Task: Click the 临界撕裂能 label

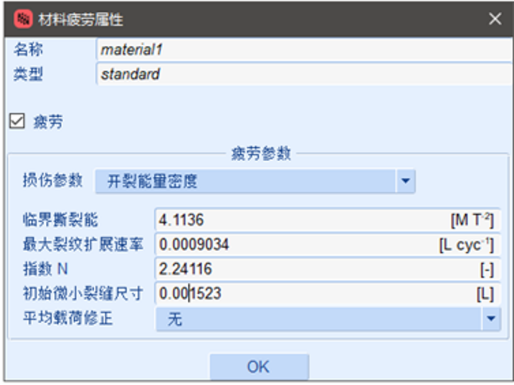Action: pos(60,220)
